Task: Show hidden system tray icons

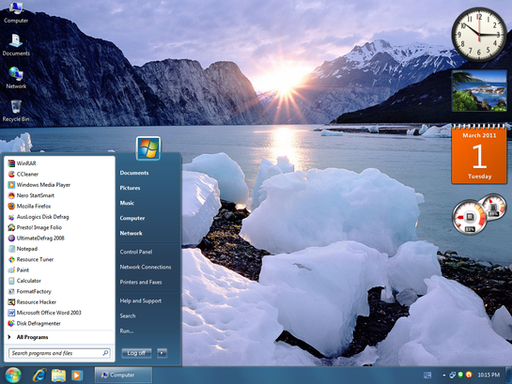Action: pos(444,375)
